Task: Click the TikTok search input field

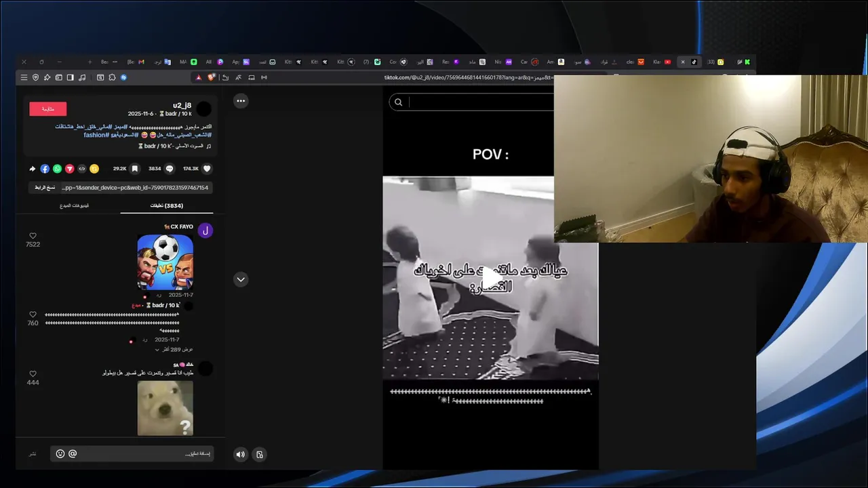Action: tap(480, 102)
